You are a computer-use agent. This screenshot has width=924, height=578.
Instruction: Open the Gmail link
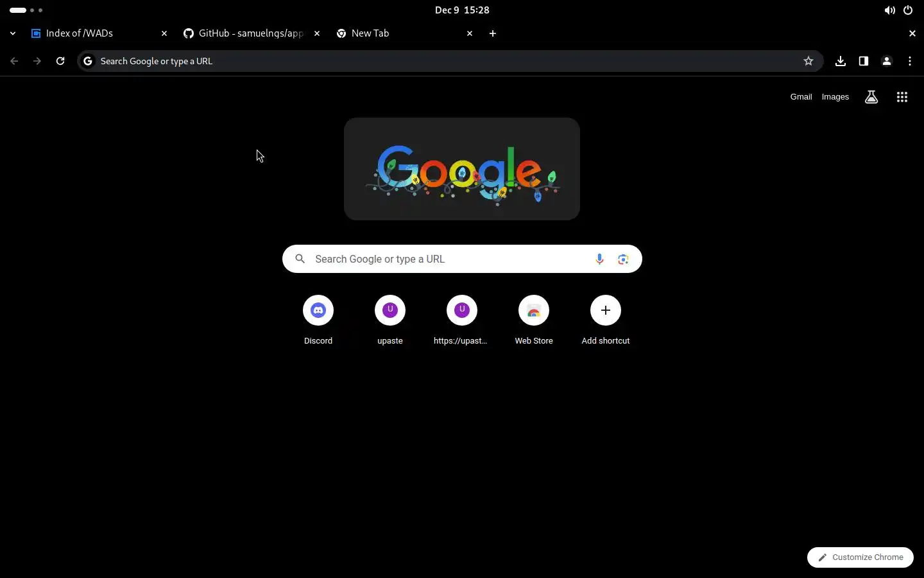click(801, 97)
